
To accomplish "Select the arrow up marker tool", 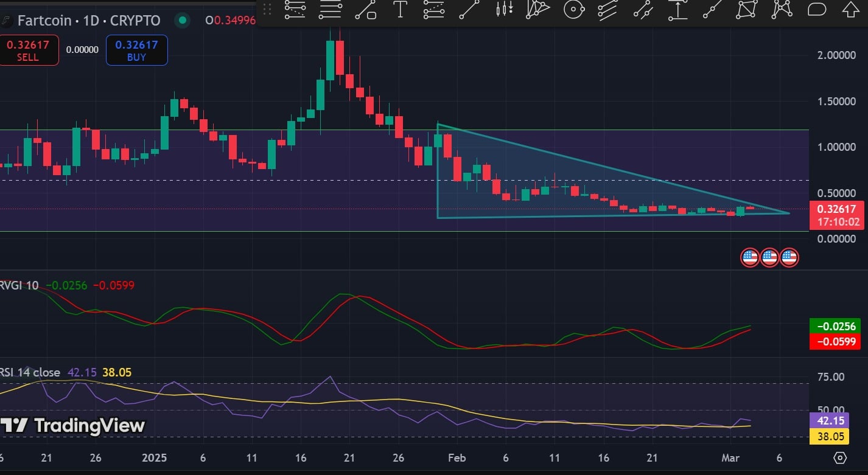I will [850, 9].
